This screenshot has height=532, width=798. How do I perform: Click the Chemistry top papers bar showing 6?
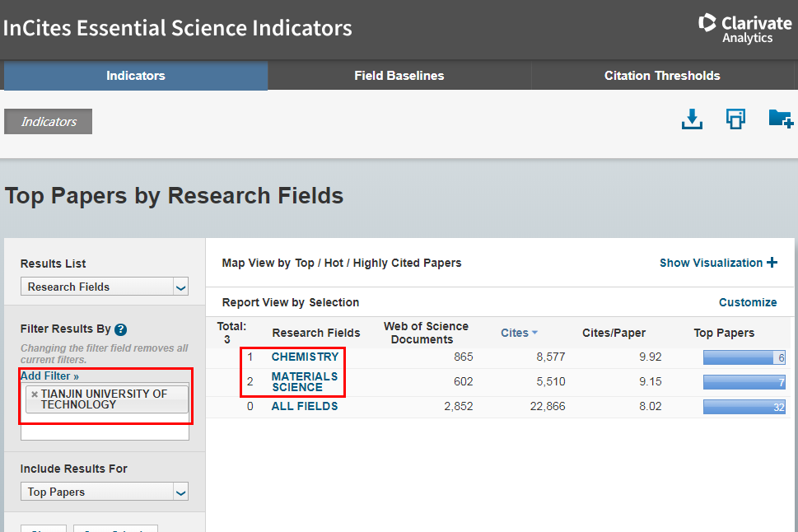coord(744,357)
